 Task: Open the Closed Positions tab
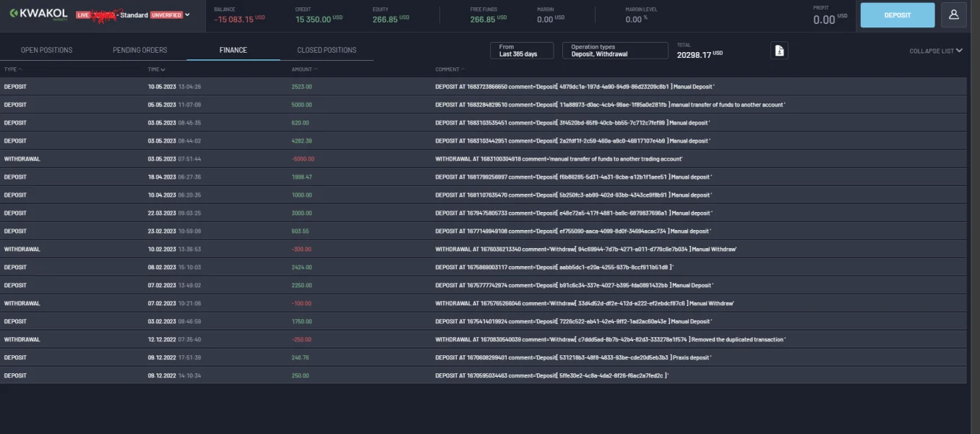click(x=327, y=50)
